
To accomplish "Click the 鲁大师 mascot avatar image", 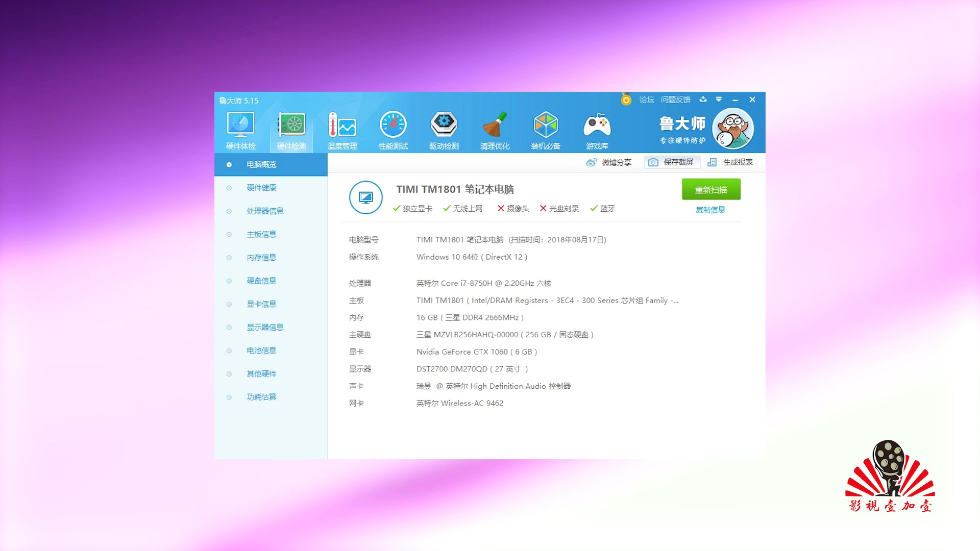I will tap(733, 129).
